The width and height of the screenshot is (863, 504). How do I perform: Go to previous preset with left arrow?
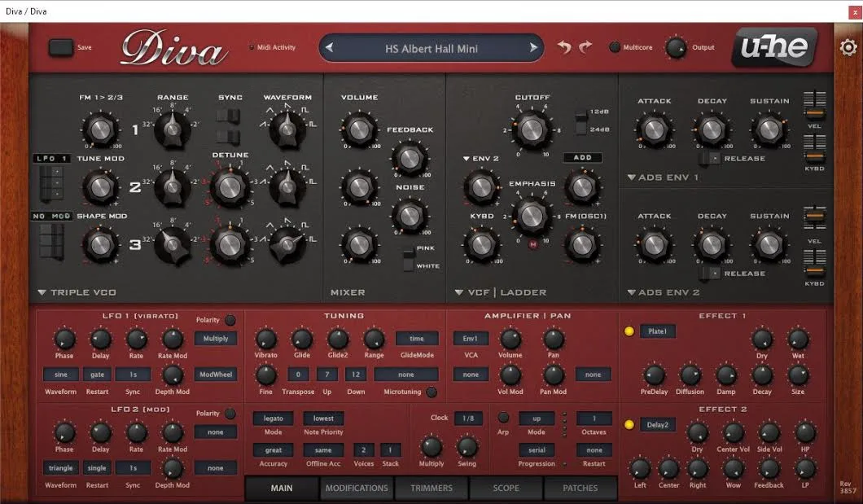(329, 48)
